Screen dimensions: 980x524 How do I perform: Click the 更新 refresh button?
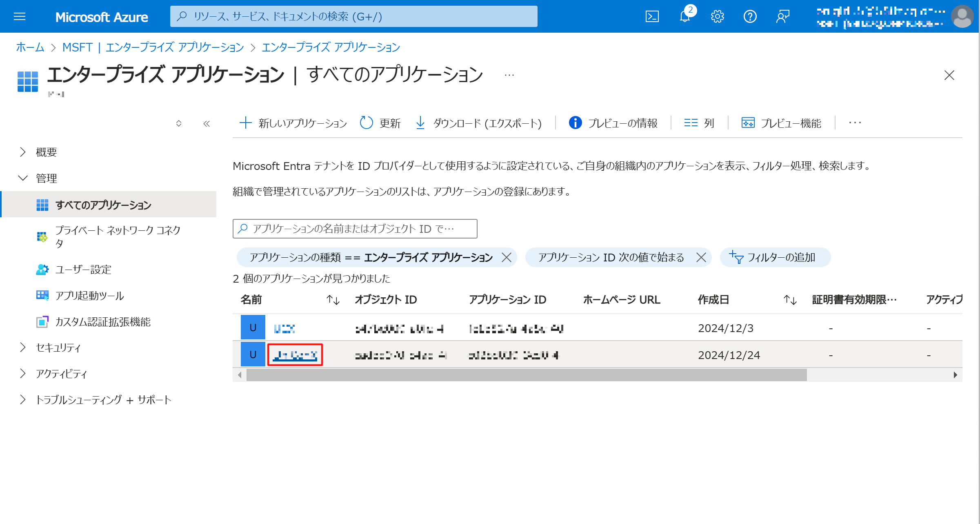coord(380,123)
